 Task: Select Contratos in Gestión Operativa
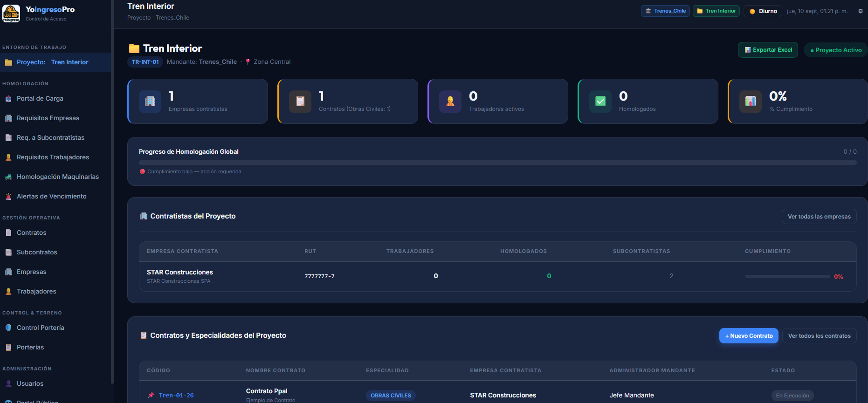[55, 233]
